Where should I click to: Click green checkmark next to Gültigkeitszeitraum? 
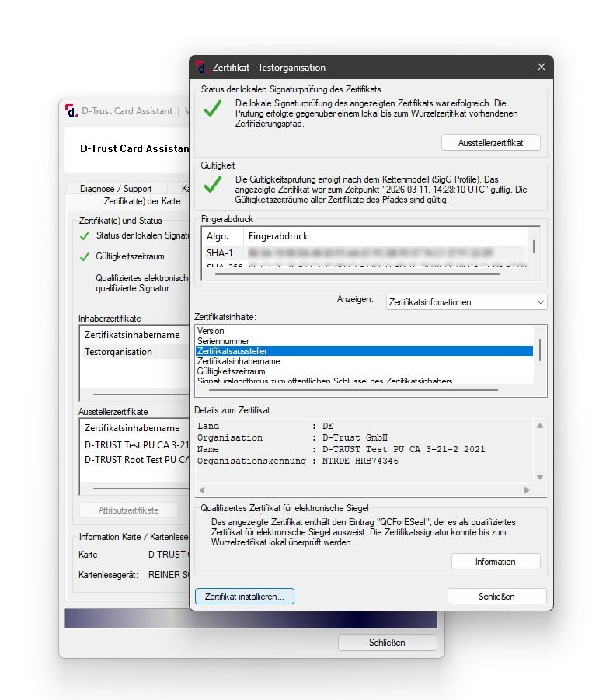pyautogui.click(x=85, y=256)
